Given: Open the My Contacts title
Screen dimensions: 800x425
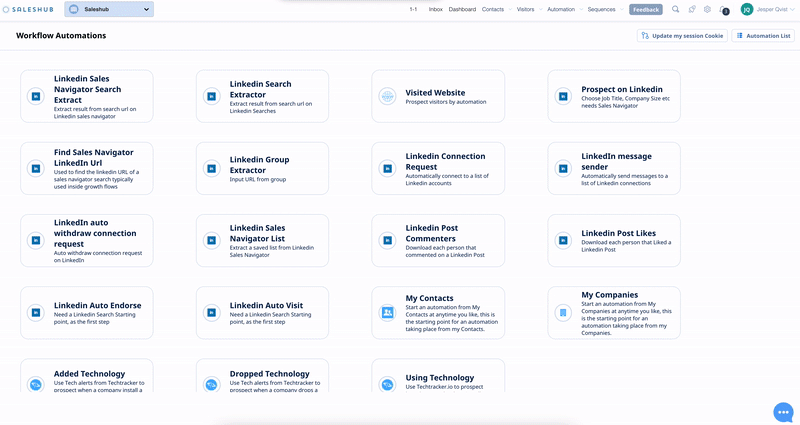Looking at the screenshot, I should (x=430, y=298).
